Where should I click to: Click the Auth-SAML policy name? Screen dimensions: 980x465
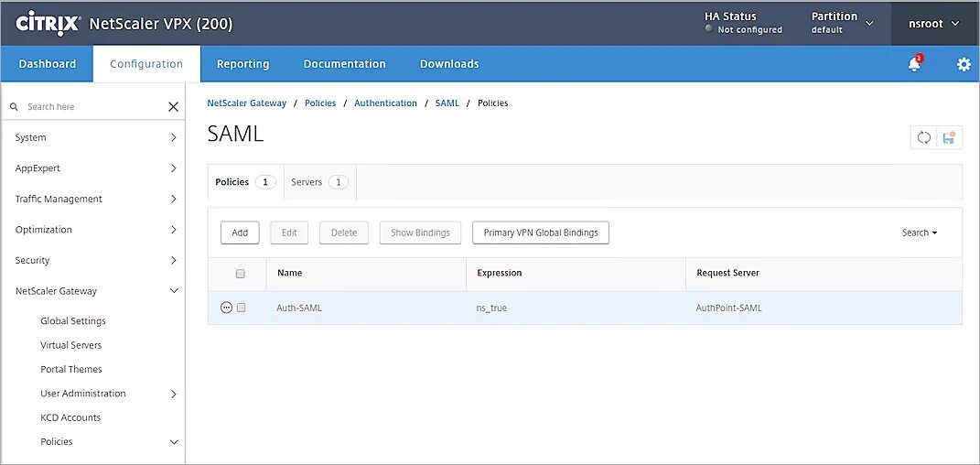click(x=299, y=308)
